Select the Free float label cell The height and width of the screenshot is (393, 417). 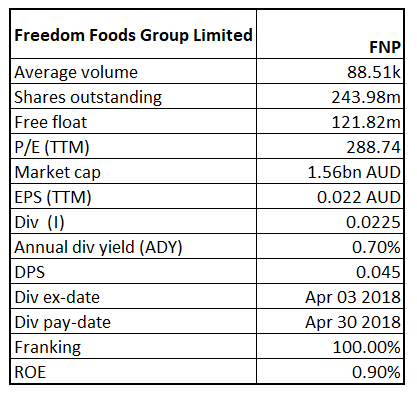[x=133, y=121]
